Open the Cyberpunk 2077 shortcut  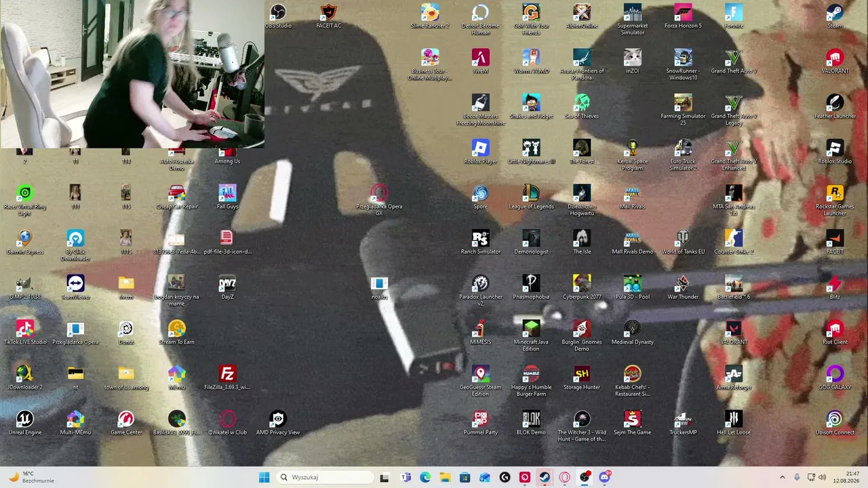pyautogui.click(x=582, y=287)
